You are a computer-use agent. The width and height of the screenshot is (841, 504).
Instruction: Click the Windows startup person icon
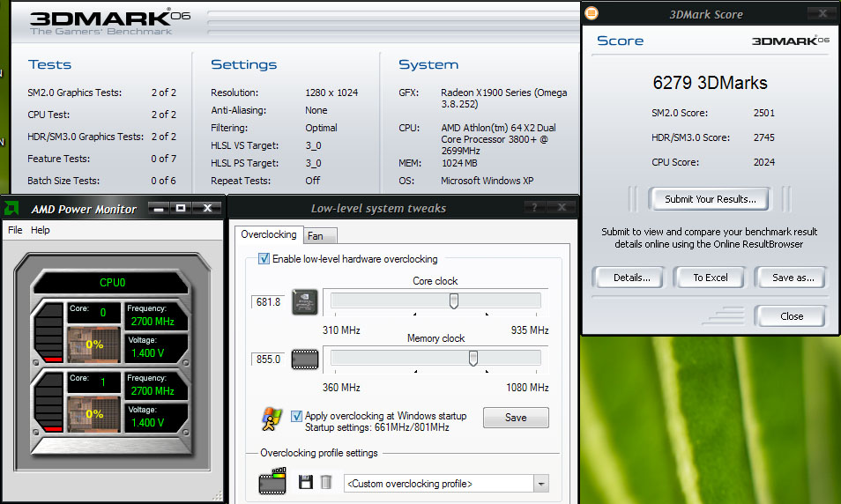click(x=272, y=419)
